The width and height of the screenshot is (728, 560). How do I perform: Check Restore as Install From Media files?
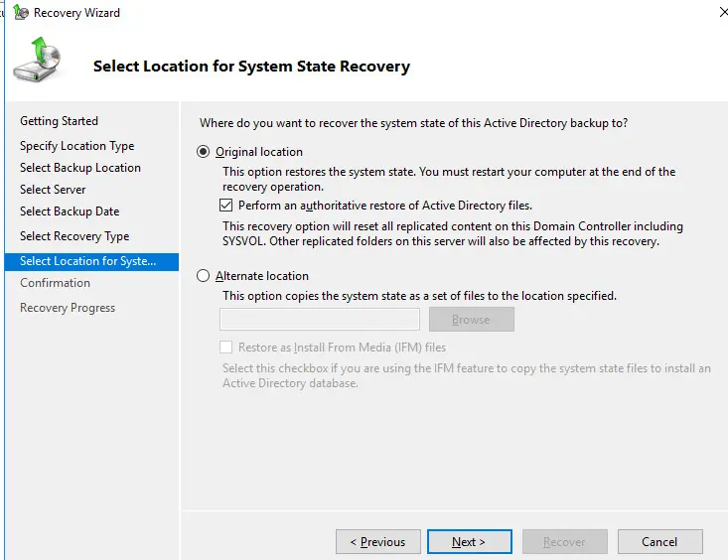[x=226, y=348]
